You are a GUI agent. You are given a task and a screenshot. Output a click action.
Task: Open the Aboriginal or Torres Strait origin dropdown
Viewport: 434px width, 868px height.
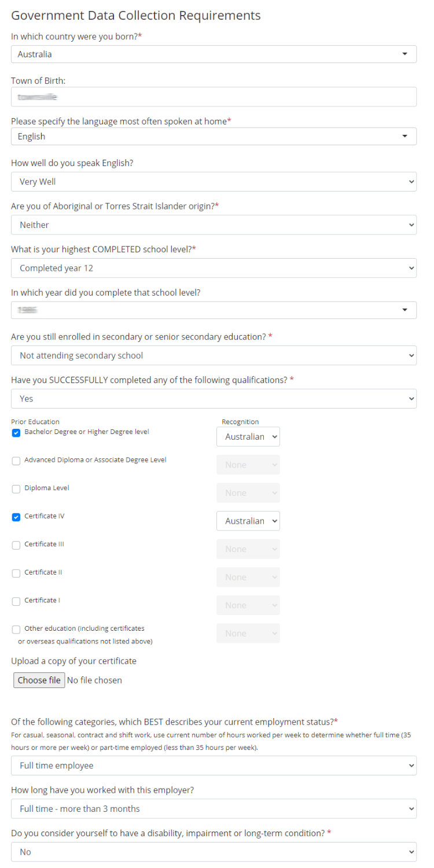point(214,225)
